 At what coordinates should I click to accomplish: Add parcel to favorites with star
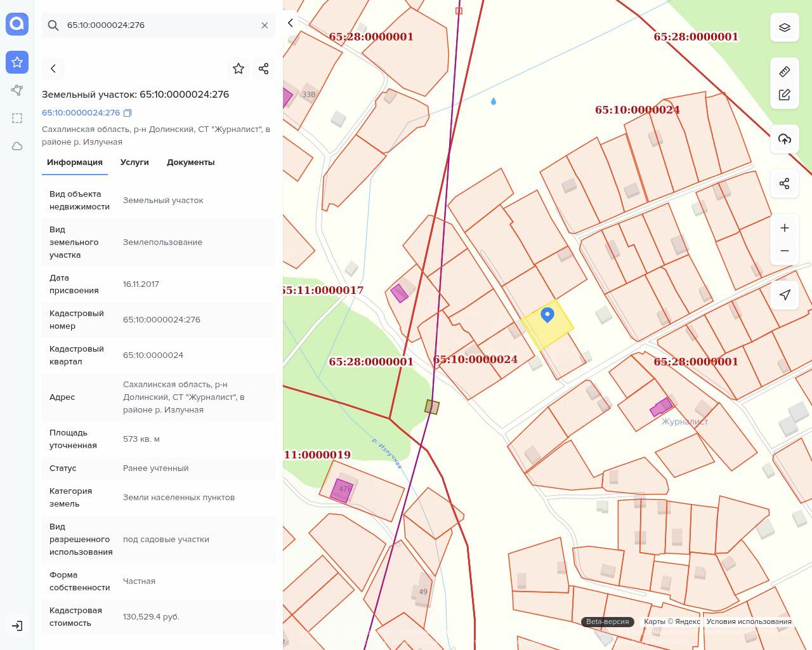[x=239, y=69]
